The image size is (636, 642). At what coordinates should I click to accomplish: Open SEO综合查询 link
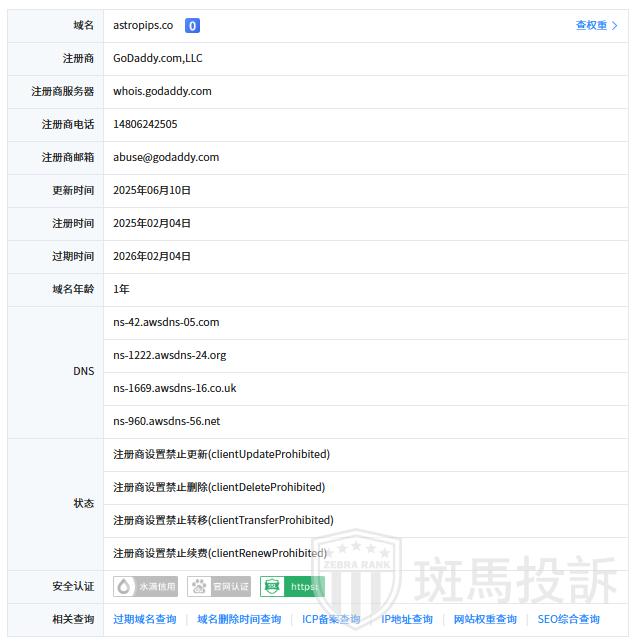pyautogui.click(x=569, y=620)
